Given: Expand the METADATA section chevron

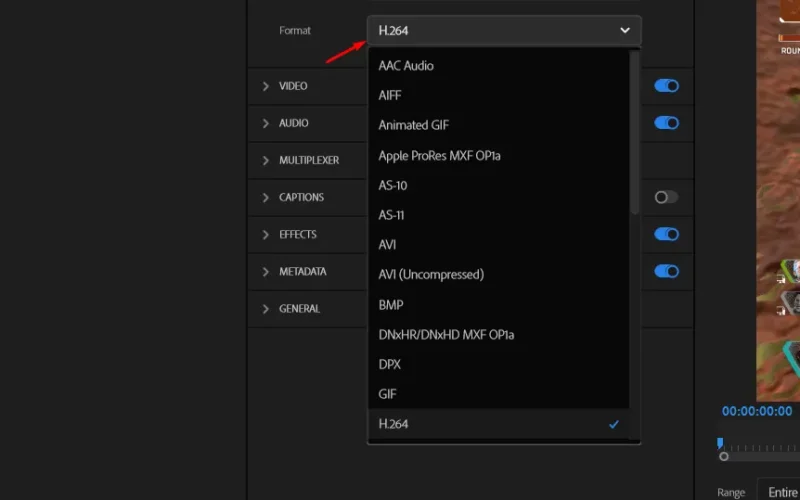Looking at the screenshot, I should click(265, 272).
